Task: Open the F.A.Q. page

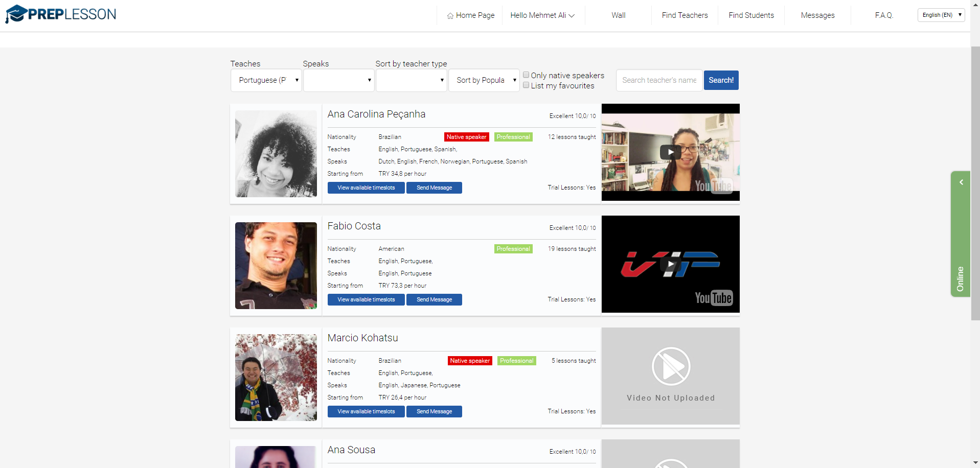Action: (884, 15)
